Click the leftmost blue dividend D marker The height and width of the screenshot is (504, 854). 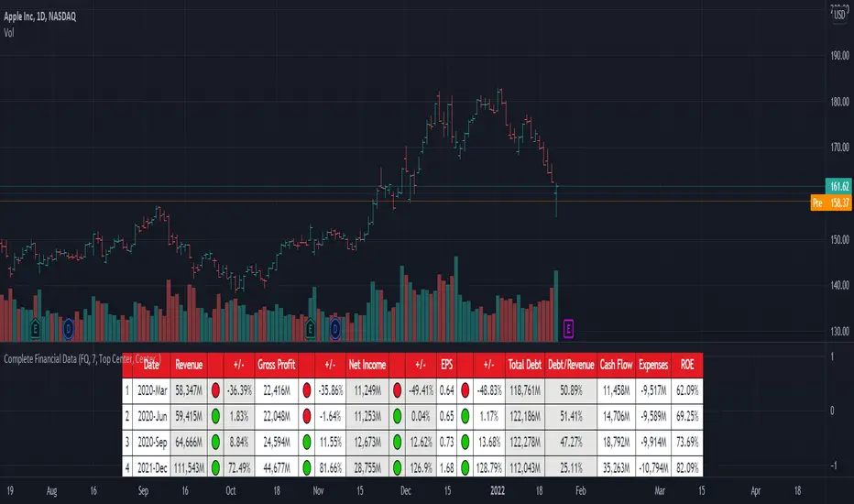(x=70, y=326)
